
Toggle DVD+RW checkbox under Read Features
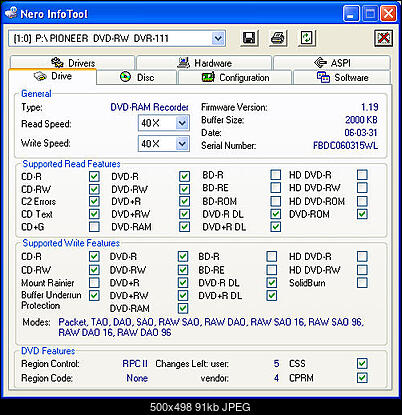184,214
